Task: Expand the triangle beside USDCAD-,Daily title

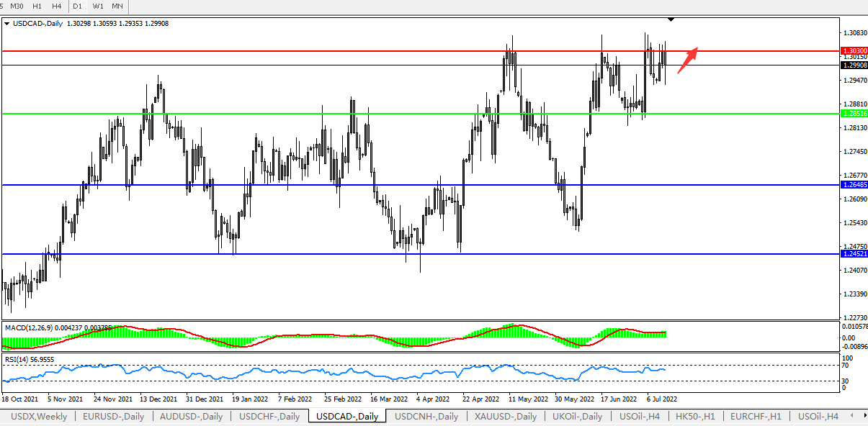Action: coord(6,24)
